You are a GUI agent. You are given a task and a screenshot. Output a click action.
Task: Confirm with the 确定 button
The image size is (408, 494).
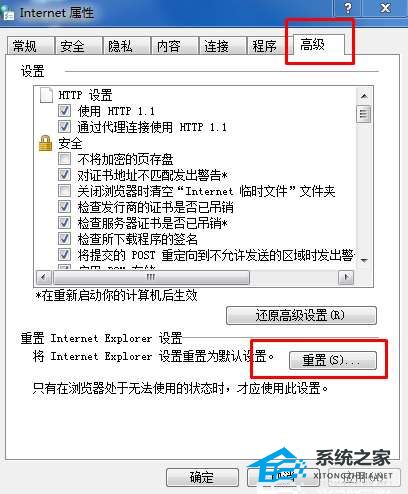[x=202, y=477]
